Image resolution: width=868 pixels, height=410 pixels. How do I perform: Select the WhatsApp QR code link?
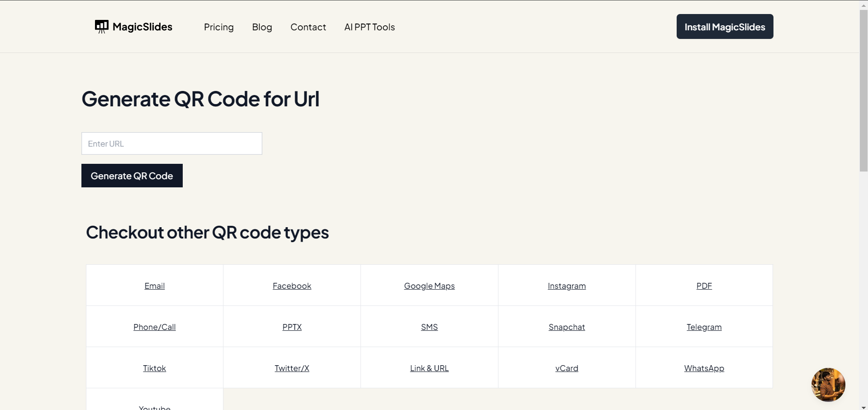click(x=704, y=368)
